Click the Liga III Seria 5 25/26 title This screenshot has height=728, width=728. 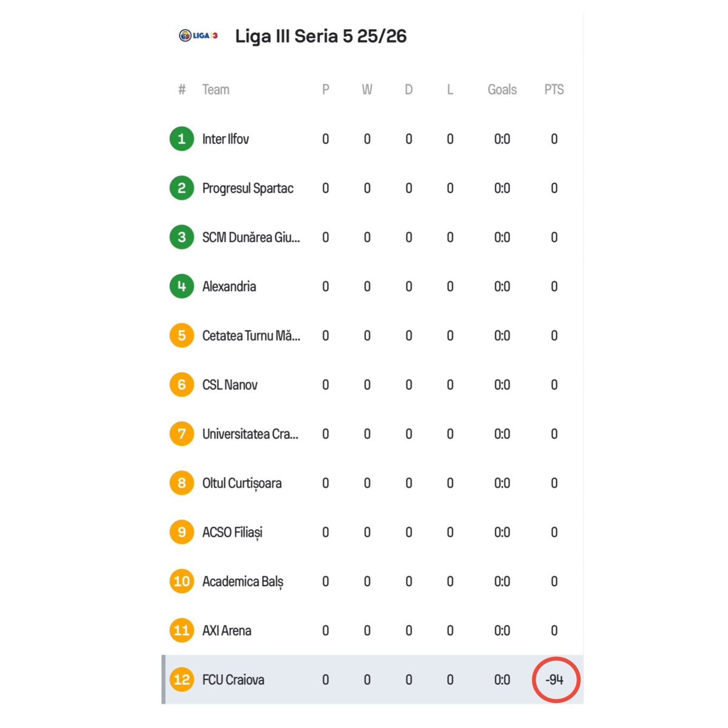pyautogui.click(x=320, y=36)
